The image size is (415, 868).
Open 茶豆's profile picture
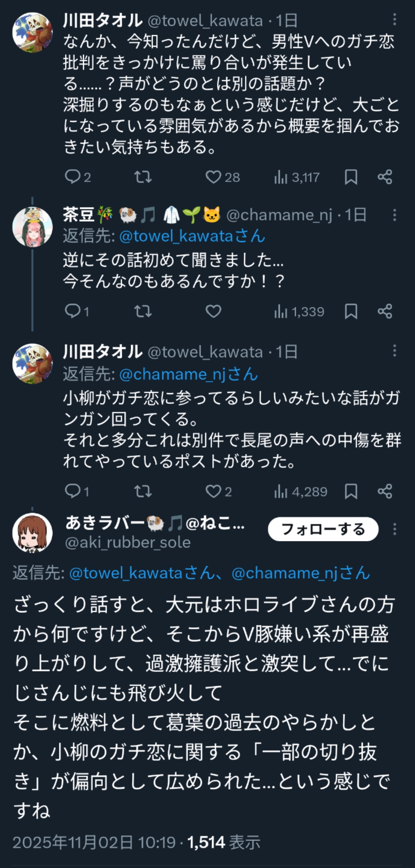click(x=33, y=227)
